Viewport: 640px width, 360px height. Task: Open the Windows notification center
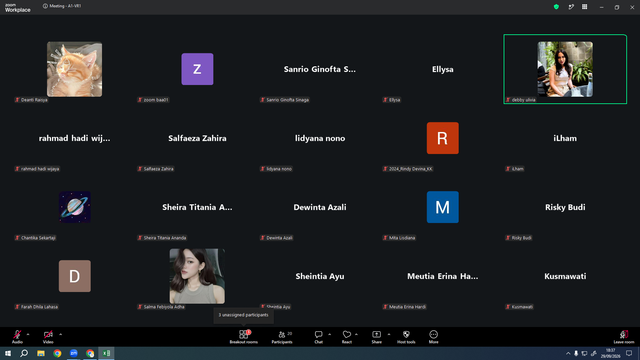(629, 353)
